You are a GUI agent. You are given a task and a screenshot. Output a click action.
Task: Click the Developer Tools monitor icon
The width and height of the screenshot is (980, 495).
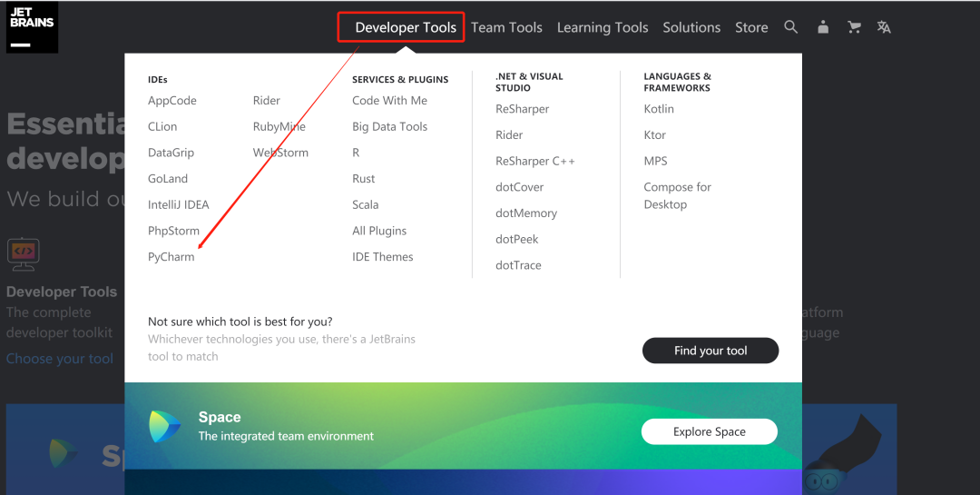tap(23, 253)
